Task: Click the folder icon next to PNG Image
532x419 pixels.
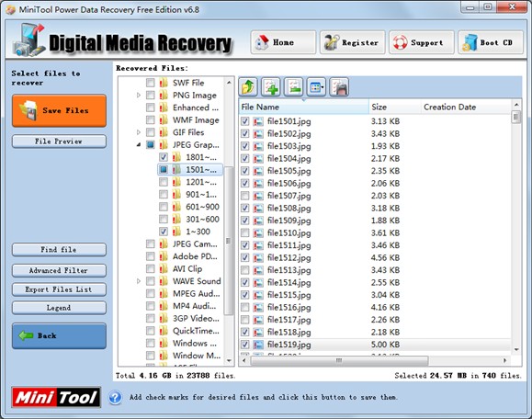Action: point(164,96)
